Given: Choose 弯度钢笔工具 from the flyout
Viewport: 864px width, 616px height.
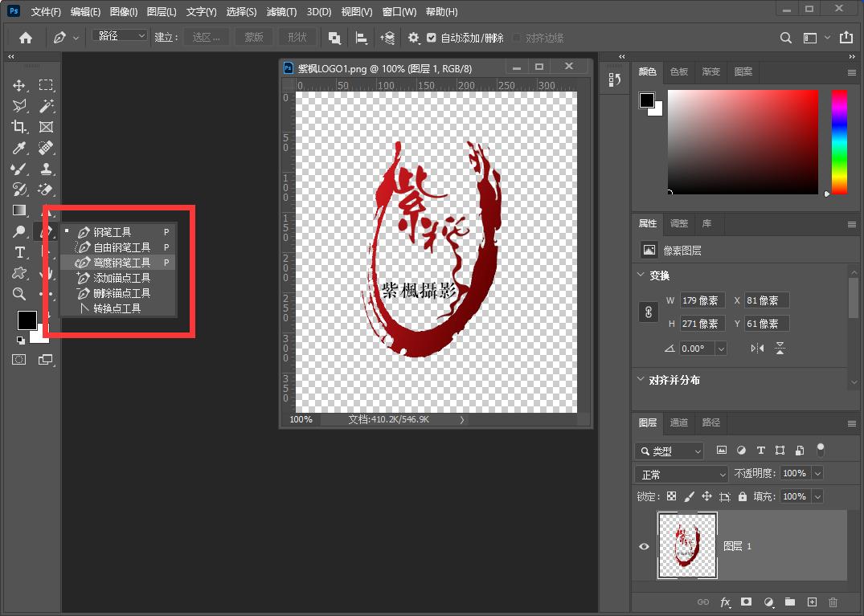Looking at the screenshot, I should pos(118,263).
